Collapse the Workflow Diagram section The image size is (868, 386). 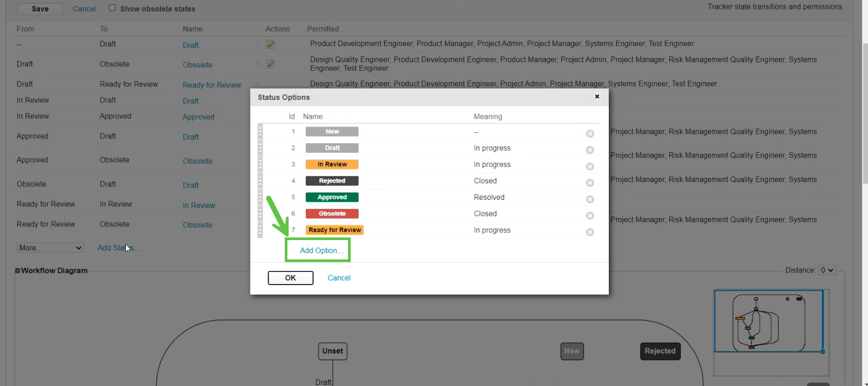click(x=18, y=271)
